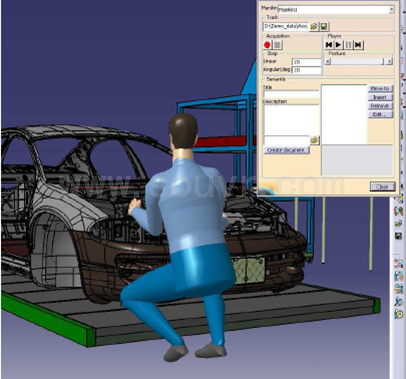Screen dimensions: 406x379
Task: Click the Posture slider right arrow
Action: [x=389, y=62]
